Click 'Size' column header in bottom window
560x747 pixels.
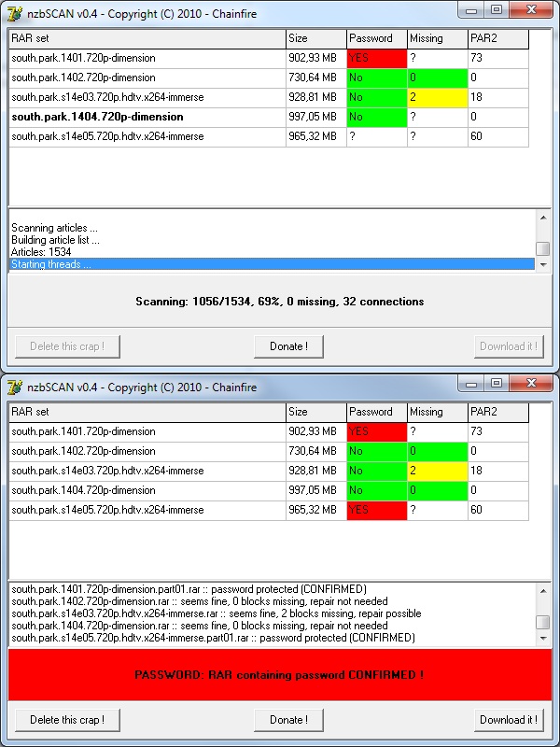316,412
